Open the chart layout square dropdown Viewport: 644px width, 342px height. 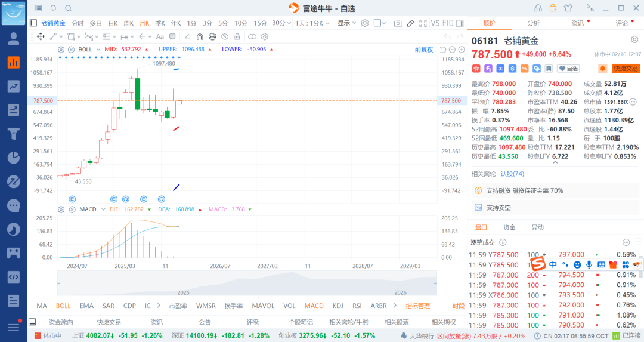tap(380, 23)
